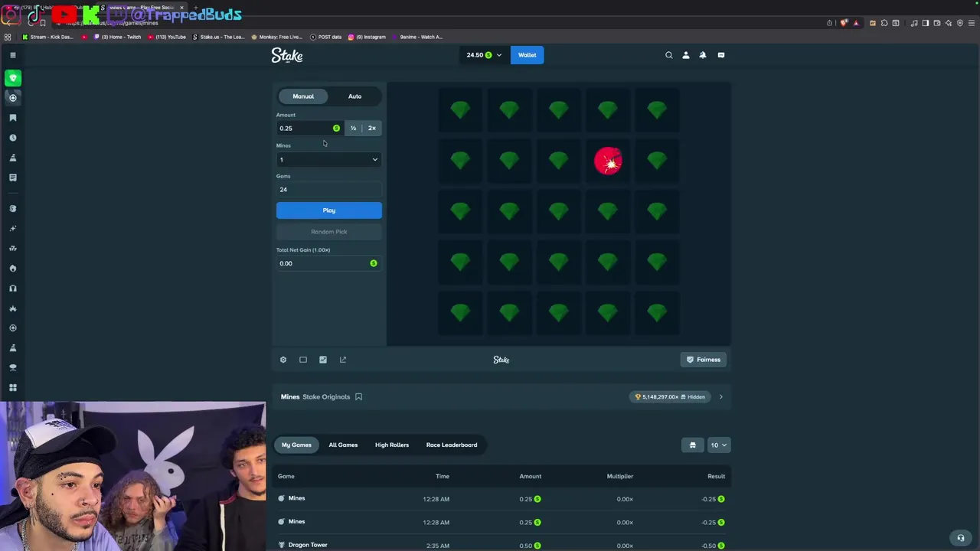The image size is (980, 551).
Task: Open the (3) Home - Twitch bookmark
Action: click(x=118, y=37)
